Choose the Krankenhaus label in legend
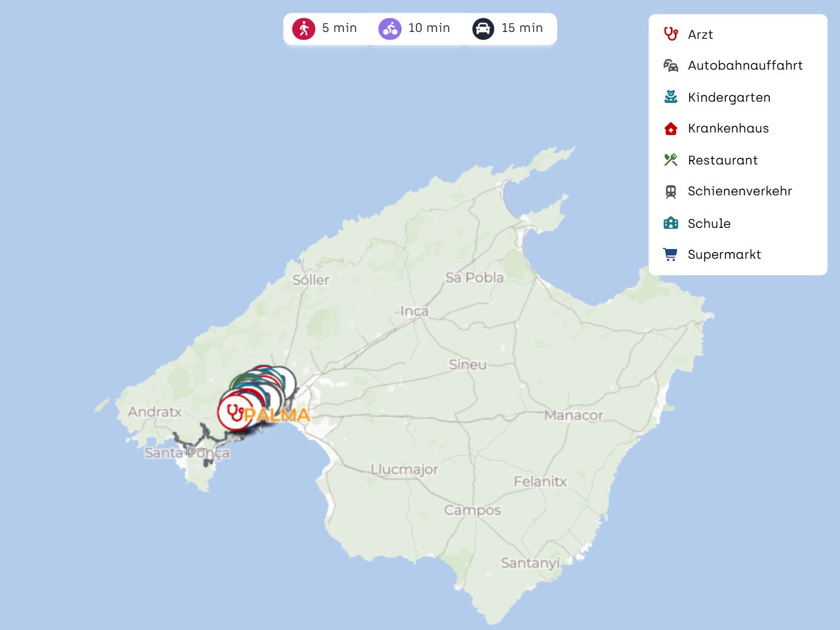 point(728,129)
